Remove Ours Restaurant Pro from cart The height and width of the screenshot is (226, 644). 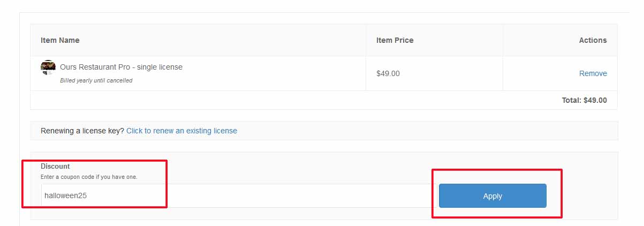click(x=593, y=73)
